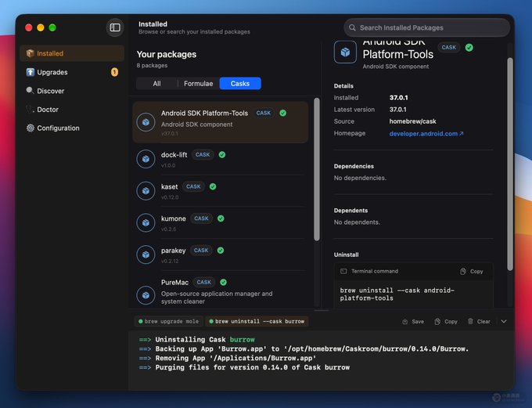Click the green status check in detail header
The width and height of the screenshot is (532, 408).
tap(469, 48)
